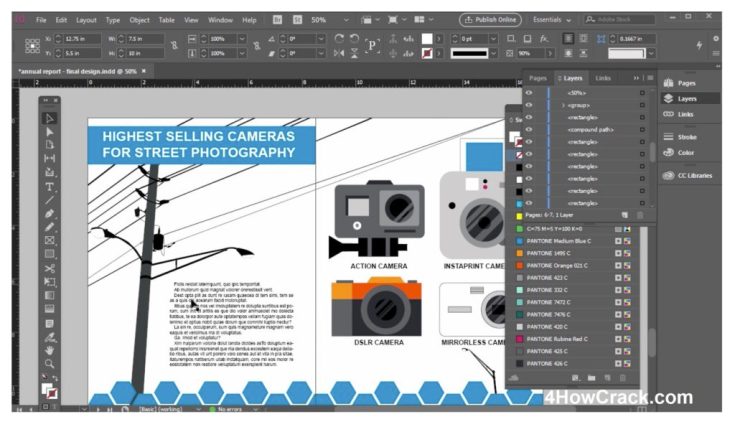Click Rotate 90° clockwise icon
735x427 pixels.
[x=339, y=38]
